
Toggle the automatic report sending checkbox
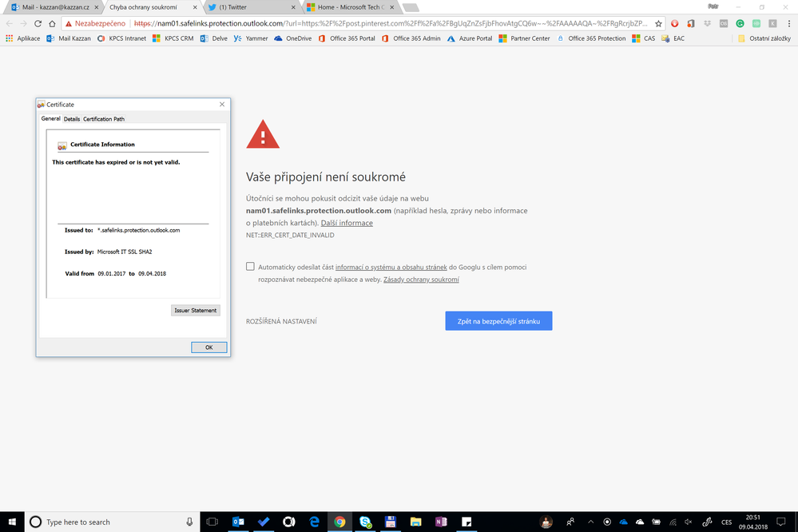(x=250, y=266)
